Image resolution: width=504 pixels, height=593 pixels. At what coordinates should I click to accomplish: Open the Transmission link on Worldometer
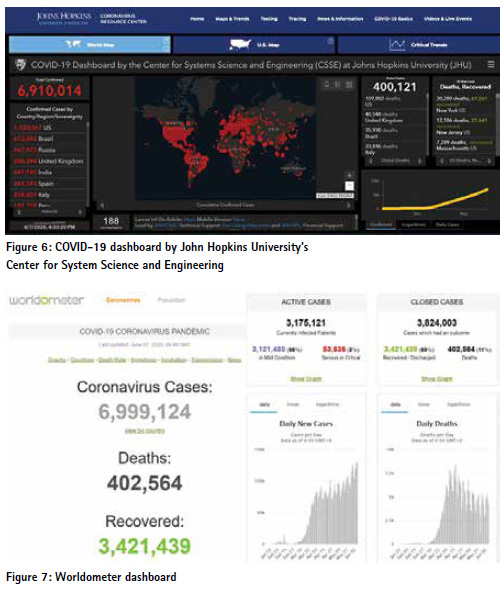[207, 360]
